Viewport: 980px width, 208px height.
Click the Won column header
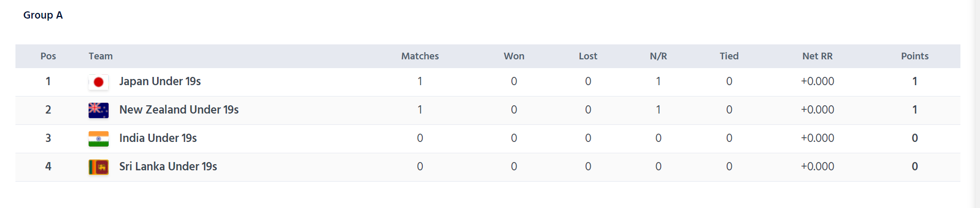[514, 56]
